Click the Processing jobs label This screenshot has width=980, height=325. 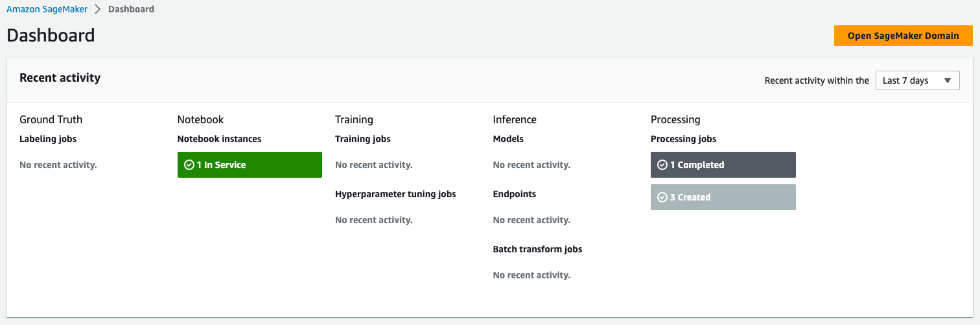click(683, 139)
